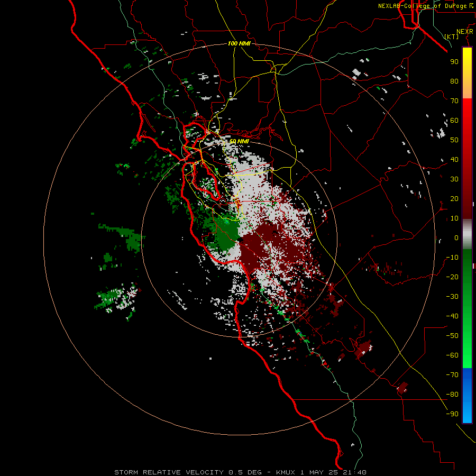This screenshot has width=476, height=476.
Task: Click the -50 value on the velocity scale
Action: pyautogui.click(x=452, y=336)
